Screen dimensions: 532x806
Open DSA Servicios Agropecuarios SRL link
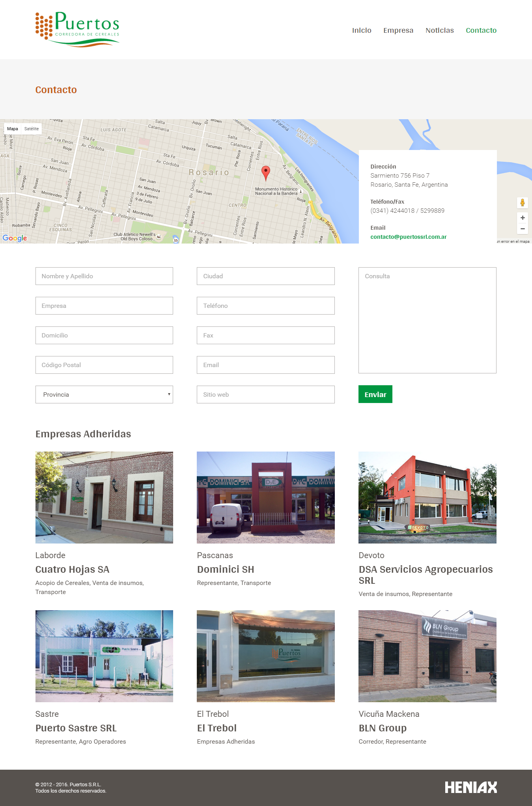pyautogui.click(x=426, y=575)
